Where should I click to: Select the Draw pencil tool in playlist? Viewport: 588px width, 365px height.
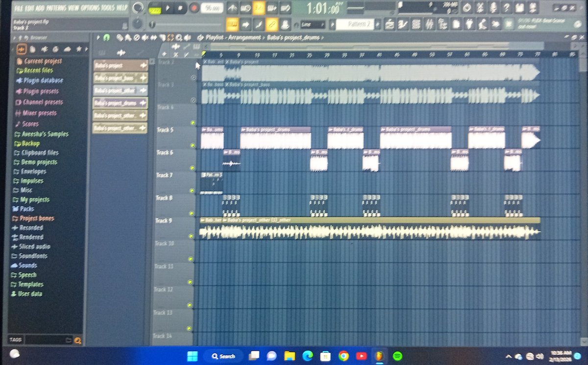(120, 38)
